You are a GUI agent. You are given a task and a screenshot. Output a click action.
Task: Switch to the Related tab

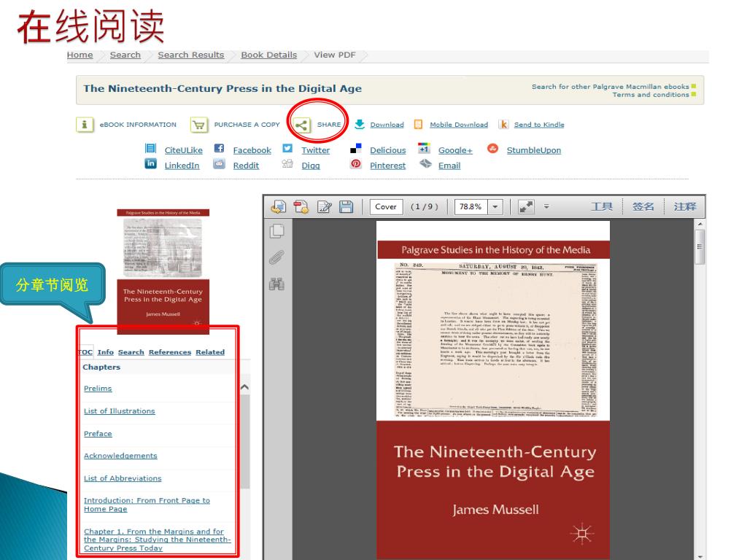click(x=210, y=352)
